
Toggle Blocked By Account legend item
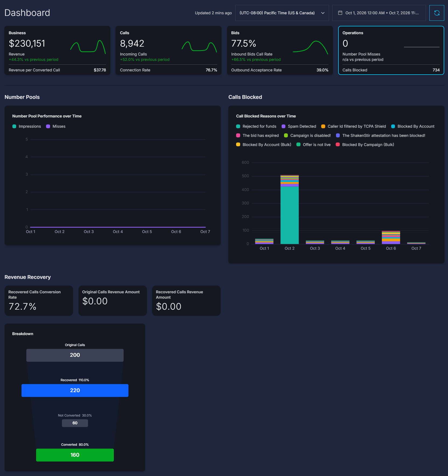coord(413,126)
